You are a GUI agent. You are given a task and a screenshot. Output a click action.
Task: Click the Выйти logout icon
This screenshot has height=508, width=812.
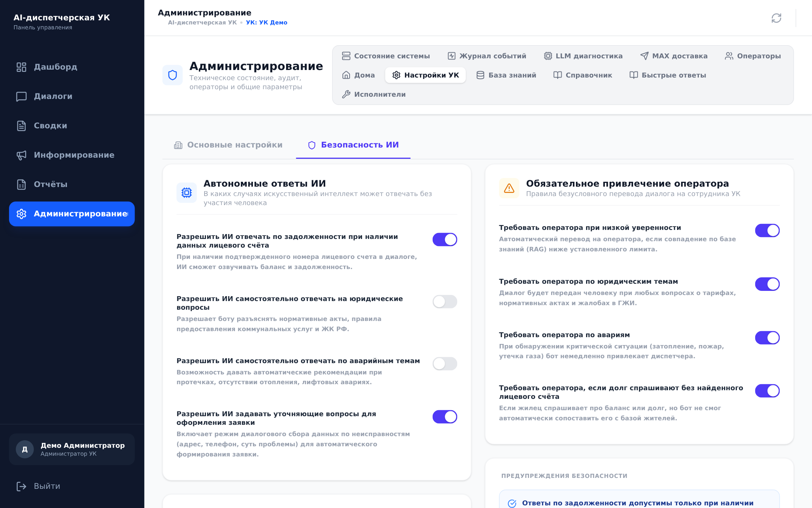point(21,486)
